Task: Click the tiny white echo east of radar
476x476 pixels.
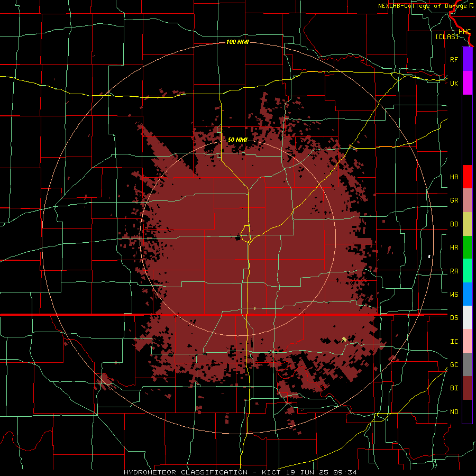Action: pyautogui.click(x=429, y=257)
